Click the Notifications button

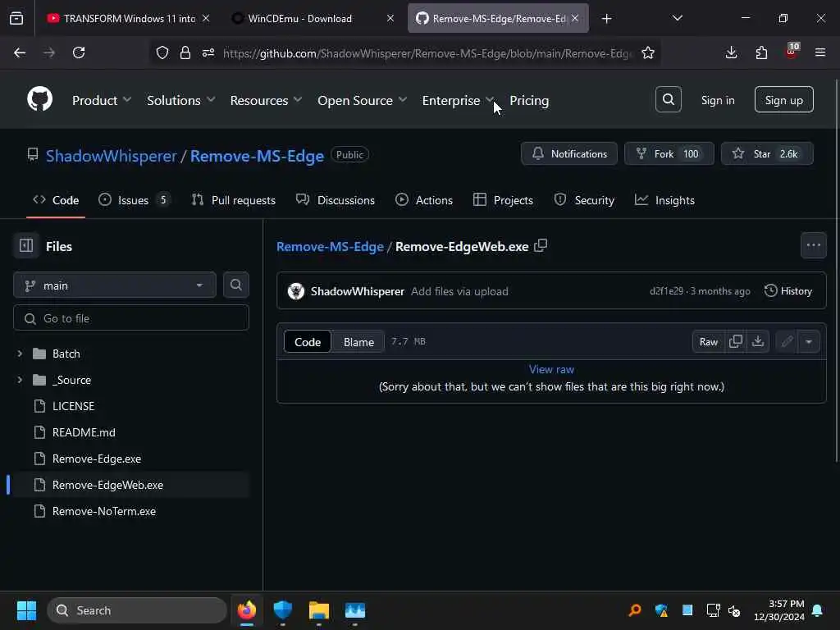coord(569,153)
